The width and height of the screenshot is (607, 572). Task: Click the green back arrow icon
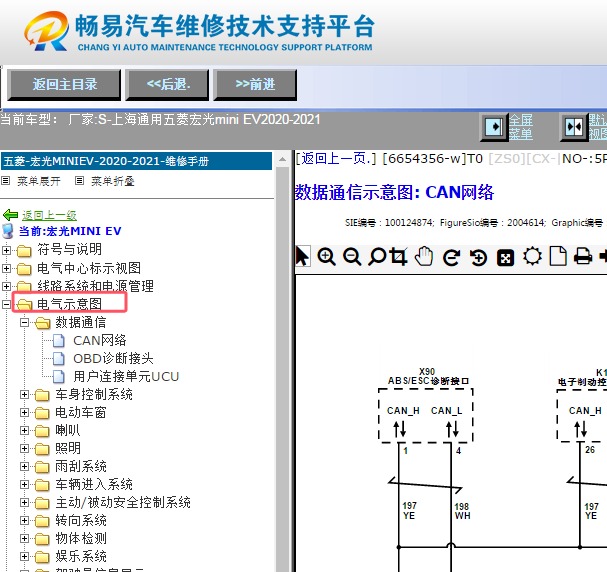[x=10, y=215]
